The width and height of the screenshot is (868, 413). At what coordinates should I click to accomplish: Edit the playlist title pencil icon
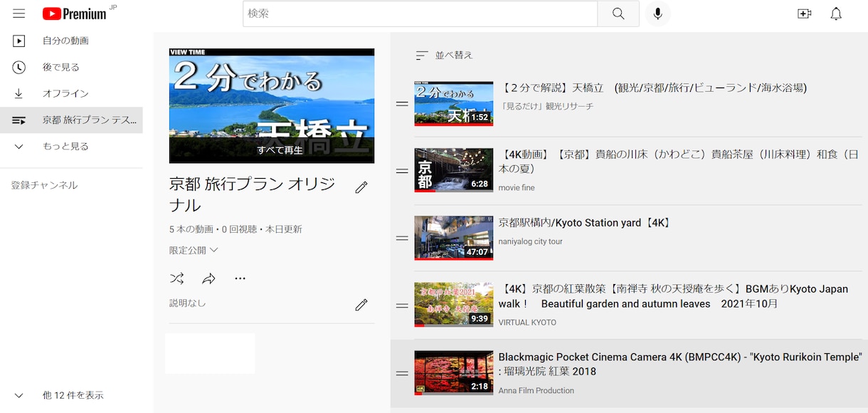click(x=361, y=187)
